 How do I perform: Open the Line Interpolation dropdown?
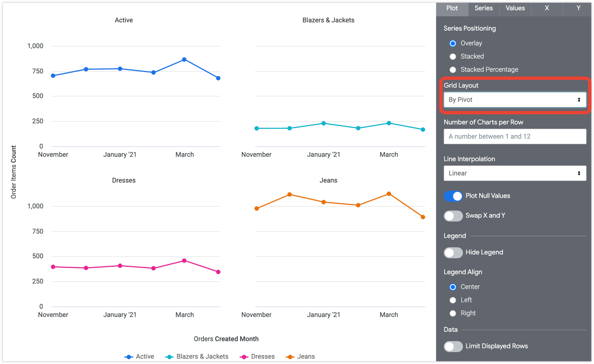click(x=514, y=173)
